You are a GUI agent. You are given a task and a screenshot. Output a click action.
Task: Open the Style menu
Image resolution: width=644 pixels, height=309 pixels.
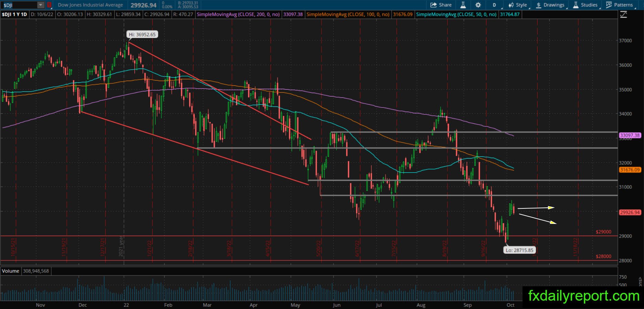(x=518, y=5)
